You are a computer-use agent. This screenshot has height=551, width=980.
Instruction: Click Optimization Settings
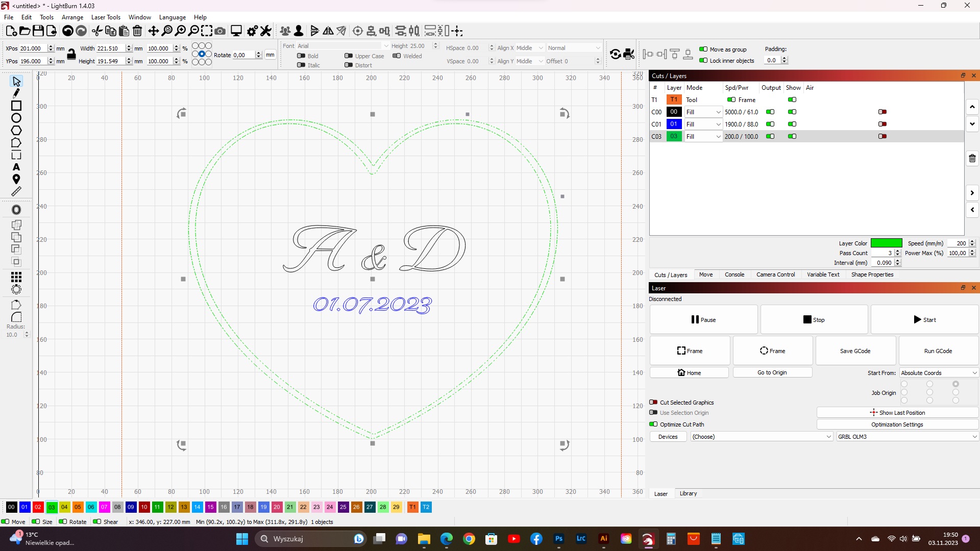(x=897, y=424)
